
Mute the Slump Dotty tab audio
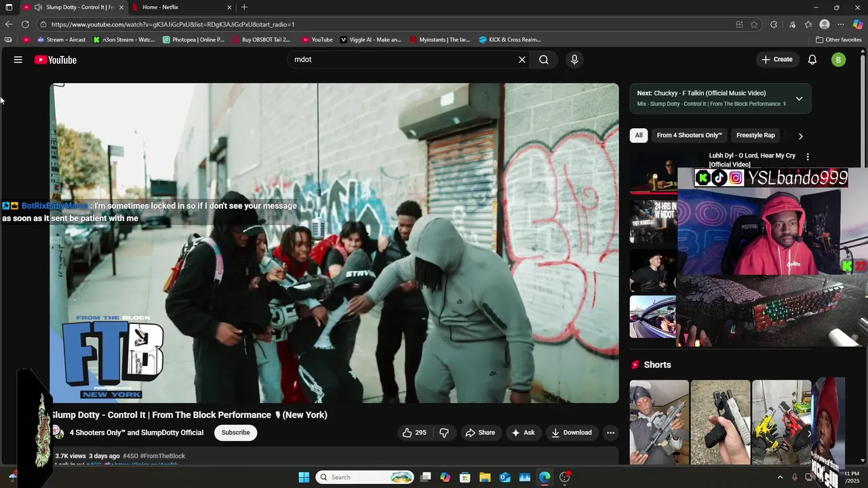coord(39,7)
